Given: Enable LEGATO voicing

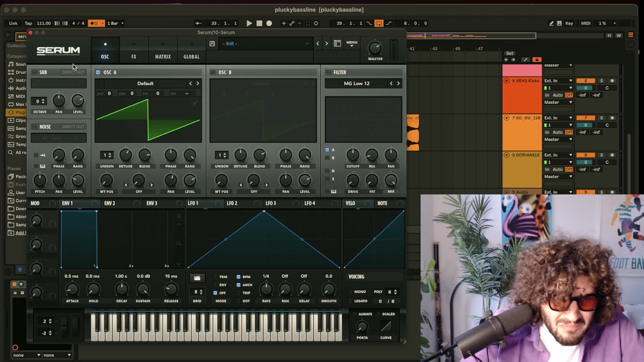Looking at the screenshot, I should click(x=351, y=301).
